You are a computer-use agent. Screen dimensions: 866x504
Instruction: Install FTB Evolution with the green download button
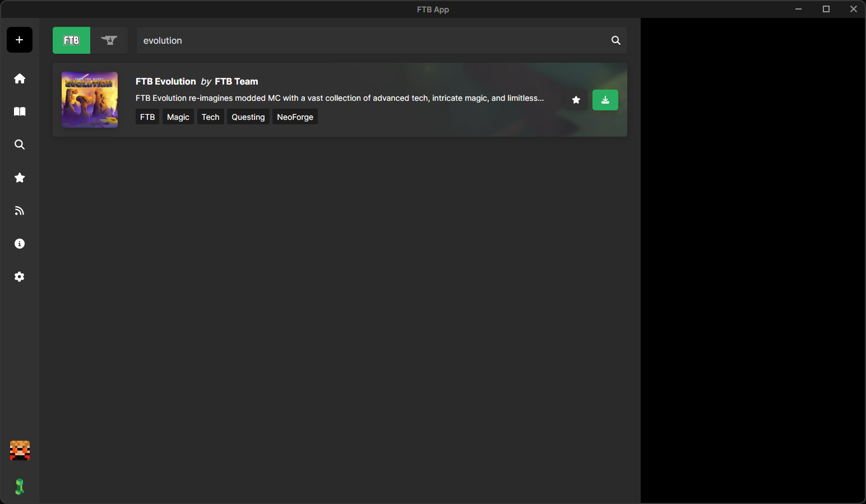point(605,100)
